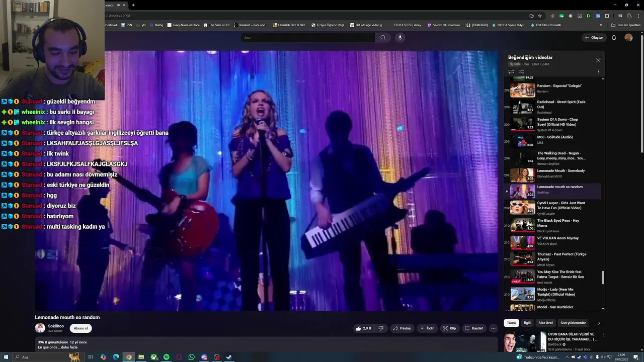
Task: Open WhatsApp from taskbar
Action: point(192,357)
